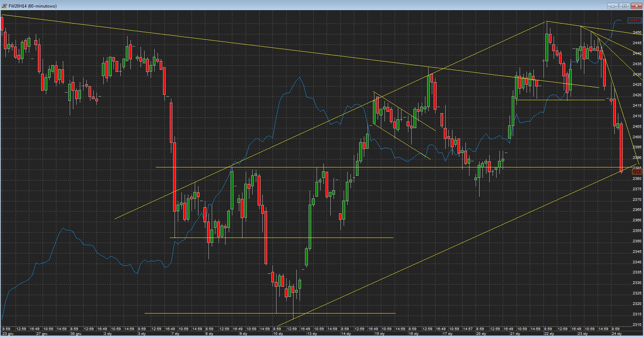Viewport: 644px width, 337px height.
Task: Click the 16 sty date label
Action: [414, 334]
